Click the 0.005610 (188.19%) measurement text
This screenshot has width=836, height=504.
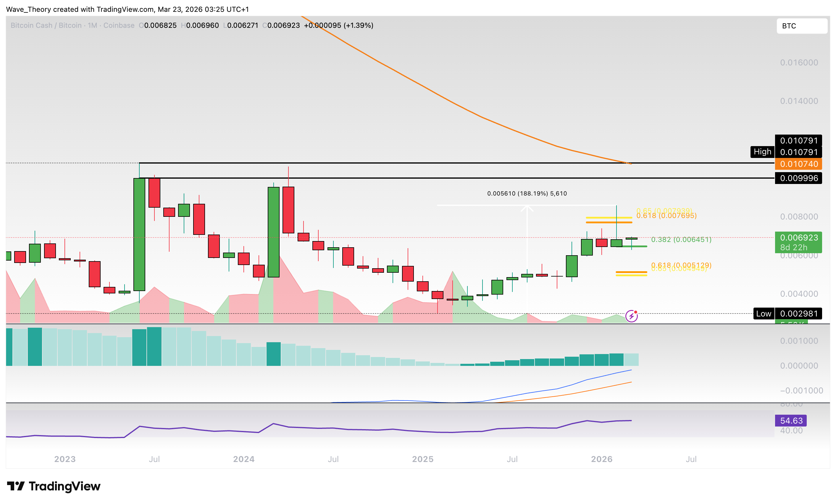tap(527, 194)
